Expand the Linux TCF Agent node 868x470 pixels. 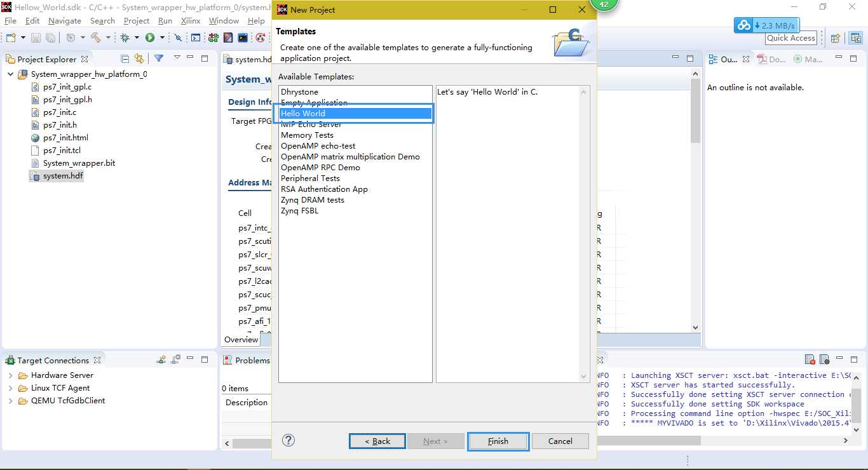(x=10, y=388)
